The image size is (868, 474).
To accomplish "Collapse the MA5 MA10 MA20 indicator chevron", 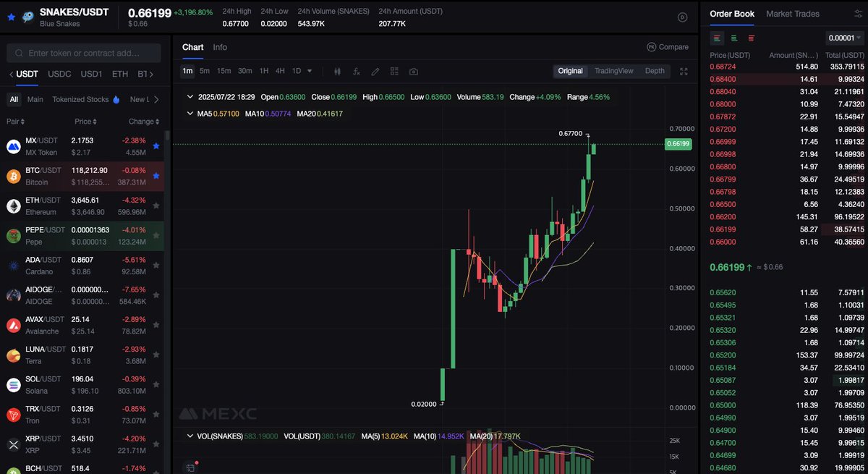I will pos(190,114).
